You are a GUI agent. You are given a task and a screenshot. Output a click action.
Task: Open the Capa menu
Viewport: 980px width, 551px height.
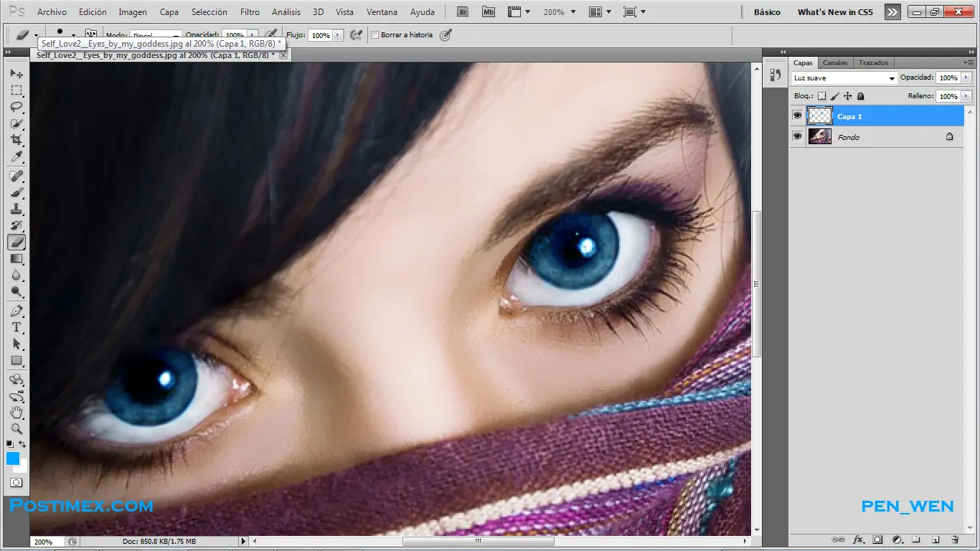pos(169,12)
